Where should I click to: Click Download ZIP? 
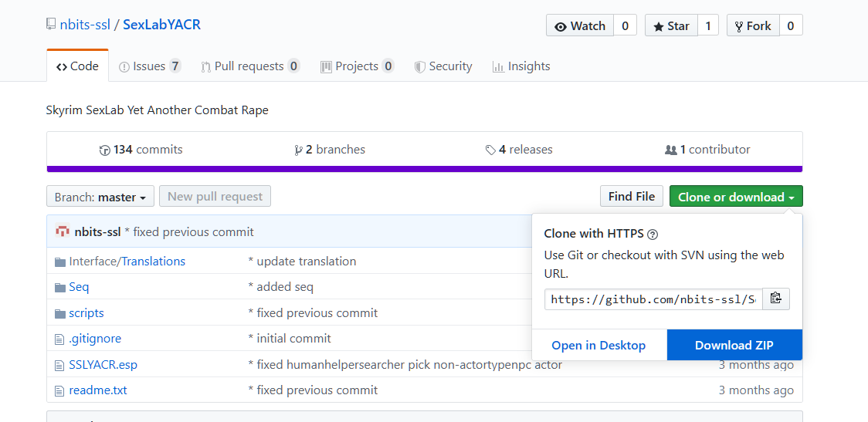[x=734, y=345]
